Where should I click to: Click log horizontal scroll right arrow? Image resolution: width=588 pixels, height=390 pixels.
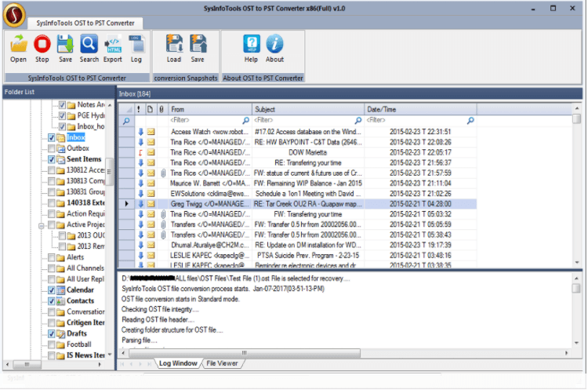pyautogui.click(x=566, y=353)
